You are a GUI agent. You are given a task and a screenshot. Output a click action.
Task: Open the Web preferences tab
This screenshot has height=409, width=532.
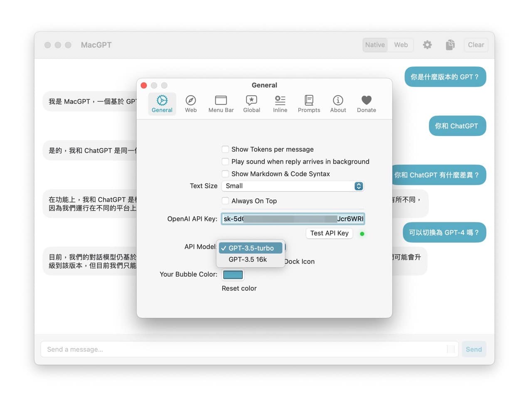coord(191,104)
